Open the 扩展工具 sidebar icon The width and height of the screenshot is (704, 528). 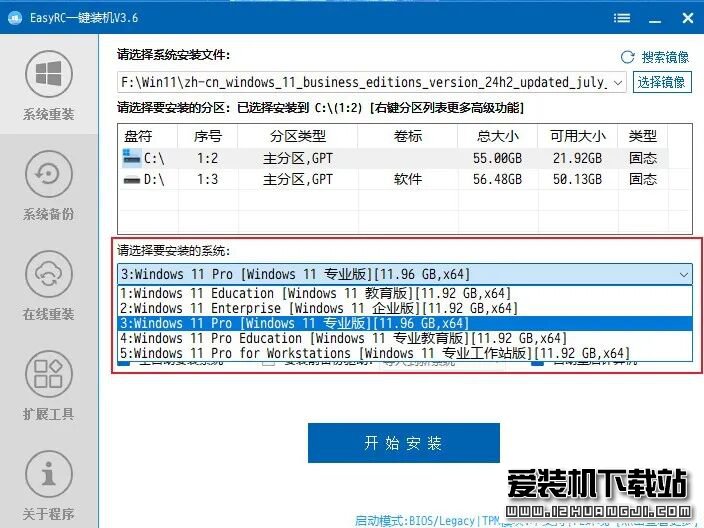(48, 374)
